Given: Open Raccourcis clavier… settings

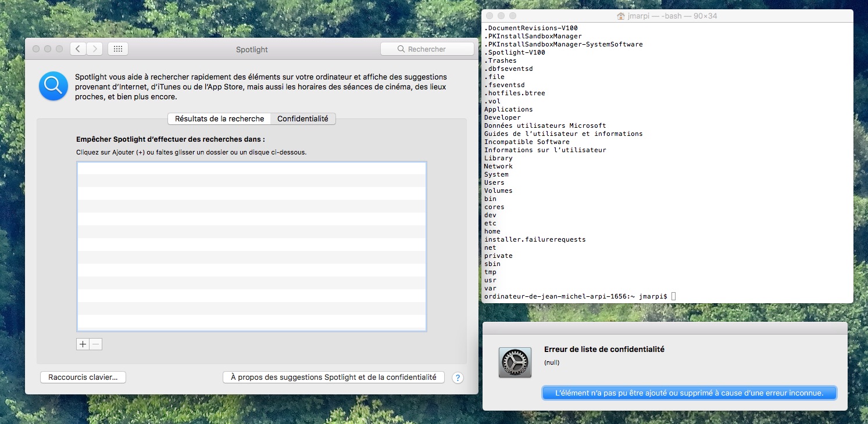Looking at the screenshot, I should tap(83, 378).
